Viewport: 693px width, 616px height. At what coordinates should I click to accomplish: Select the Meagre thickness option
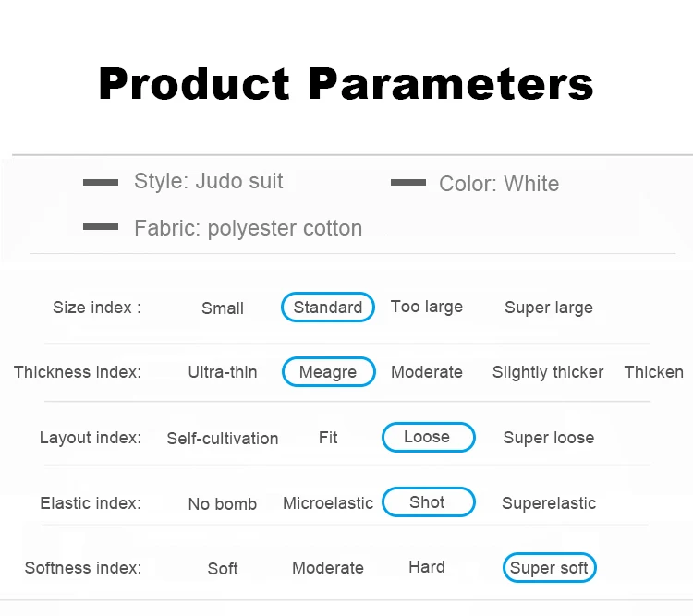pos(329,371)
